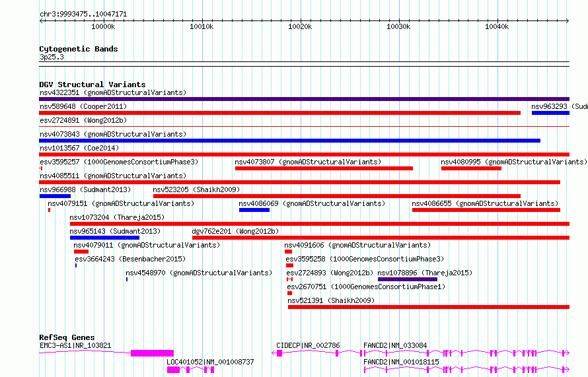Click the chr3:9993475..10047171 coordinate text

coord(83,15)
